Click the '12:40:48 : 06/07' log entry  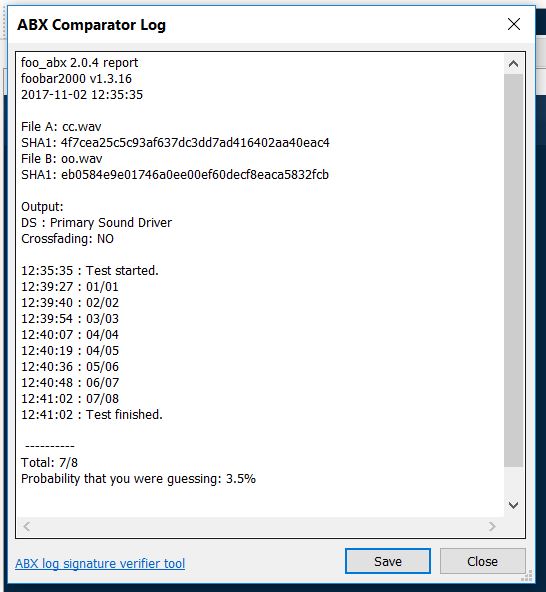70,382
